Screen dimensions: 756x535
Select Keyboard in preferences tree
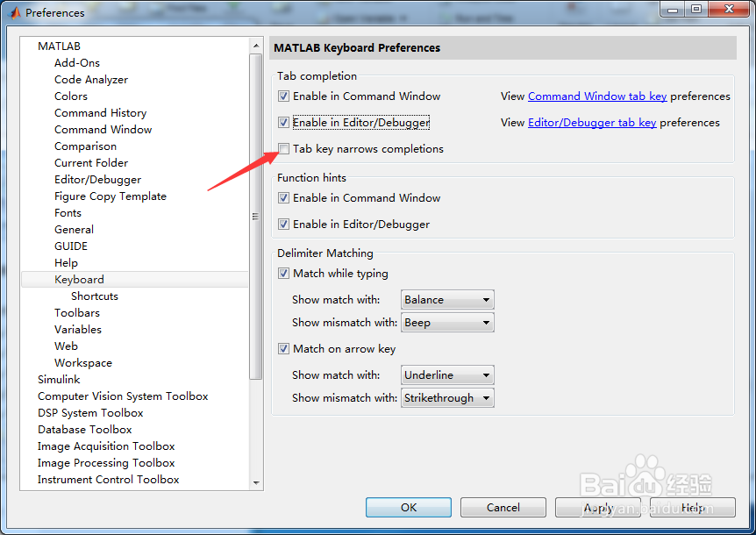tap(135, 280)
